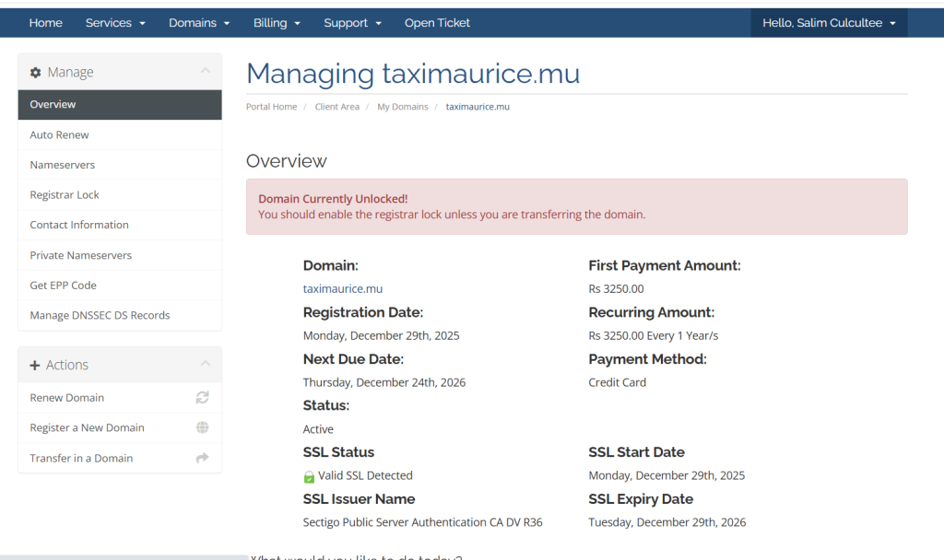The height and width of the screenshot is (560, 944).
Task: Open the Registrar Lock sidebar item
Action: 65,195
